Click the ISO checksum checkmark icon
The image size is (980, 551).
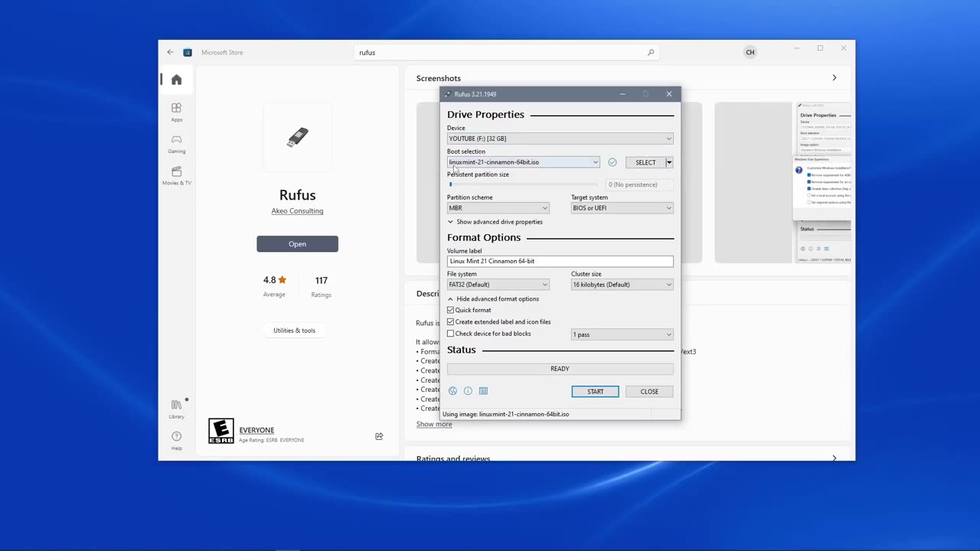pos(612,162)
